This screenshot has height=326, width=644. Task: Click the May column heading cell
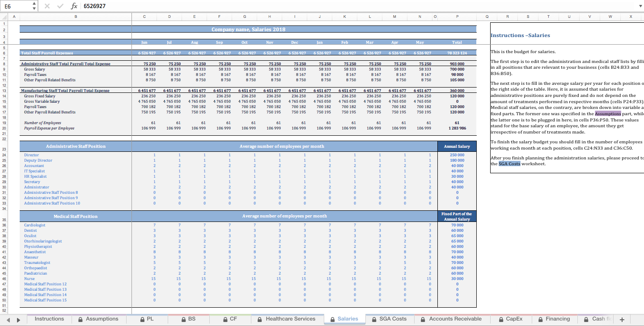[x=419, y=42]
